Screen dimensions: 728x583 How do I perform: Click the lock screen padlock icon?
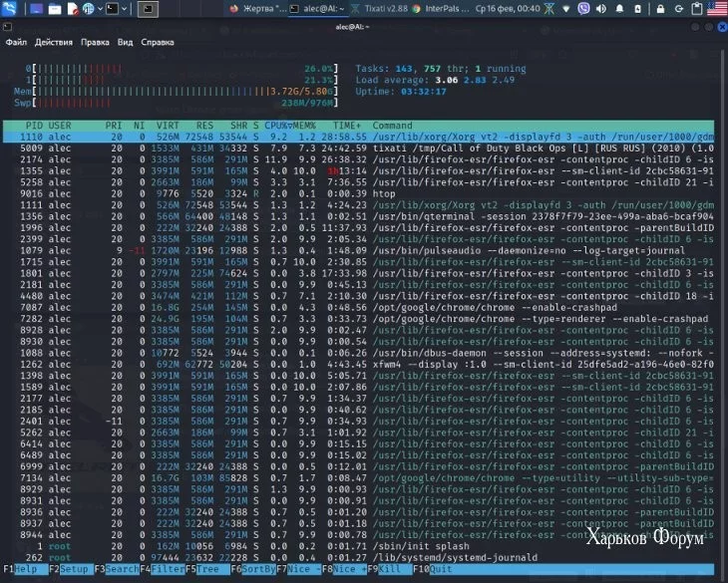(660, 9)
